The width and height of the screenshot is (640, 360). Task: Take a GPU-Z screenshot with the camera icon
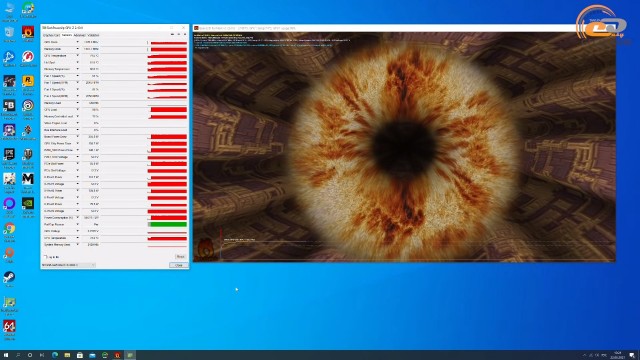172,35
